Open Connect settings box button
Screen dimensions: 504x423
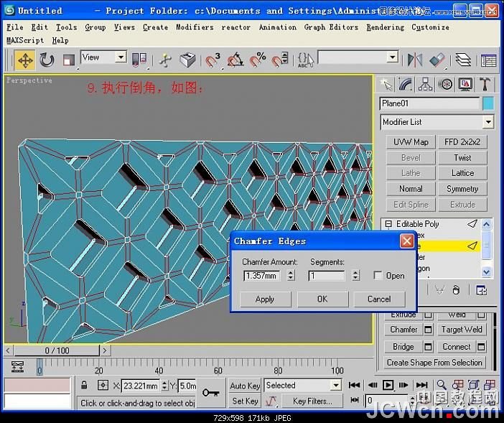[x=481, y=346]
